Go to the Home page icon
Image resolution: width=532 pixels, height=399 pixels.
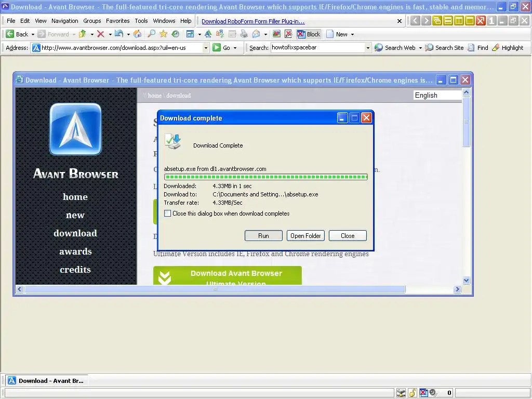point(137,34)
